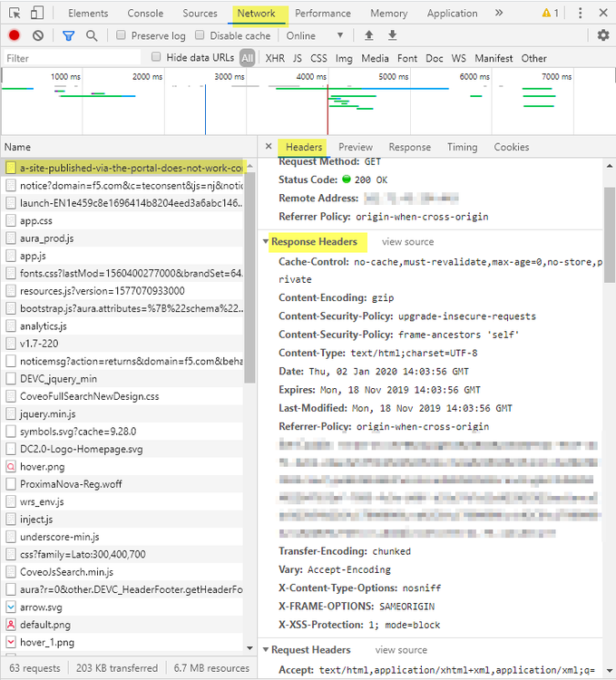Viewport: 616px width, 680px height.
Task: Open the Preview tab of the request
Action: [356, 147]
